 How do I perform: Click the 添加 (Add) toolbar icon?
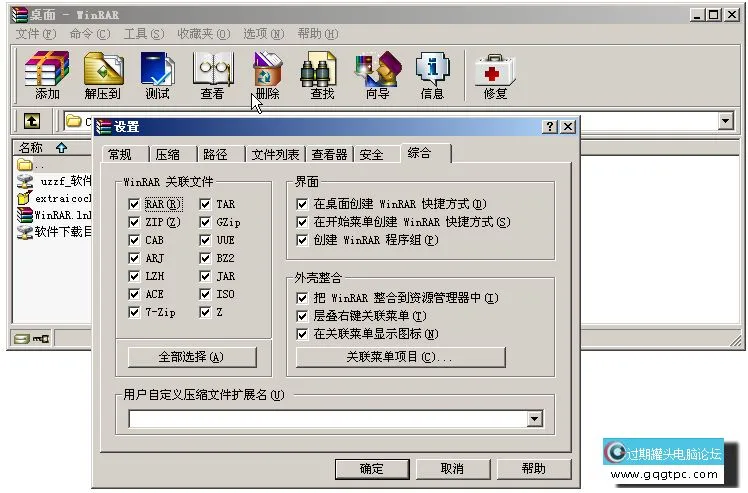[x=47, y=75]
